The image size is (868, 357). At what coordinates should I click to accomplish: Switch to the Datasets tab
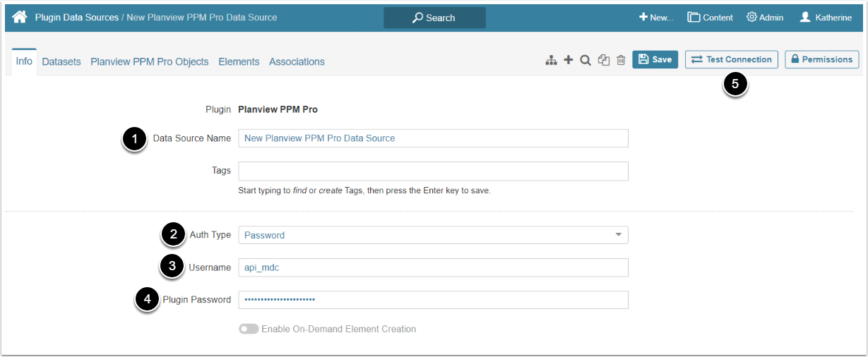(x=61, y=62)
